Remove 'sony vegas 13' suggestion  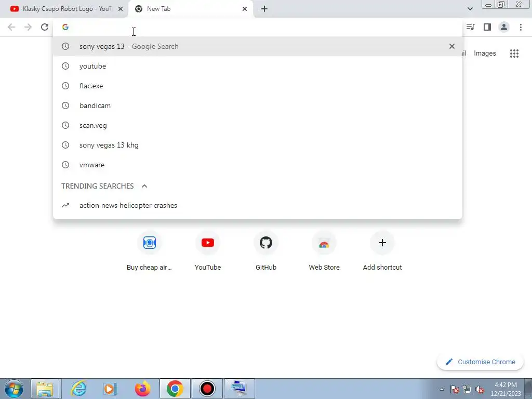[x=451, y=46]
